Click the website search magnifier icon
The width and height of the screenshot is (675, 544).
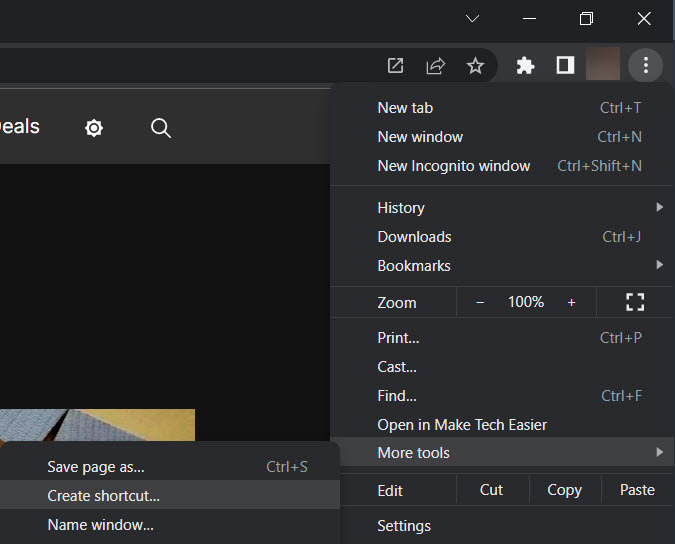160,128
